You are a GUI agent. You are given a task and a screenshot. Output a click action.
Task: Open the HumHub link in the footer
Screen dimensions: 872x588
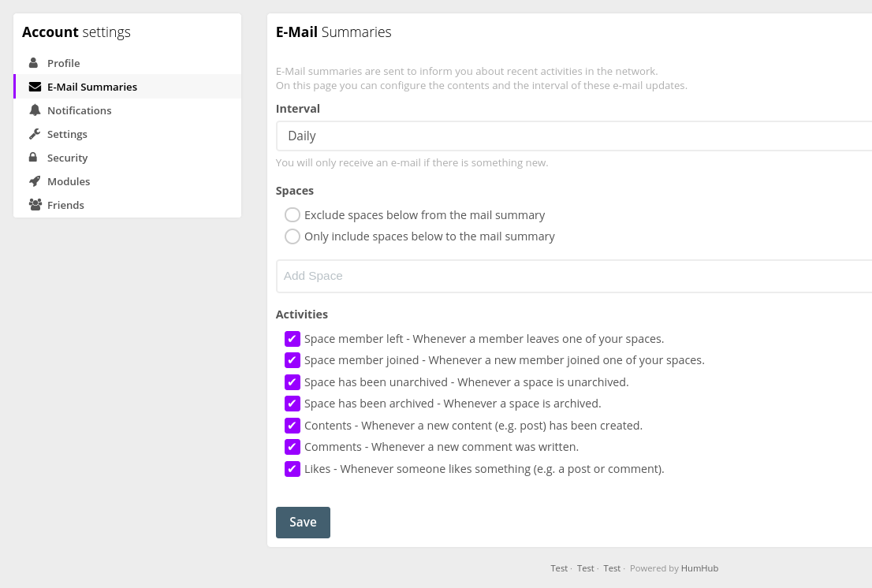coord(699,568)
